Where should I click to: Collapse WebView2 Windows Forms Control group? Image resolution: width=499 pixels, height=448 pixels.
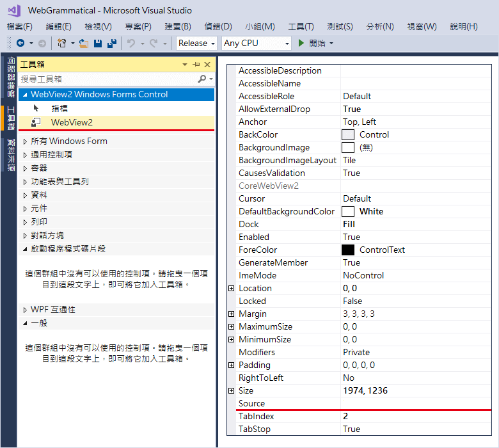click(25, 95)
